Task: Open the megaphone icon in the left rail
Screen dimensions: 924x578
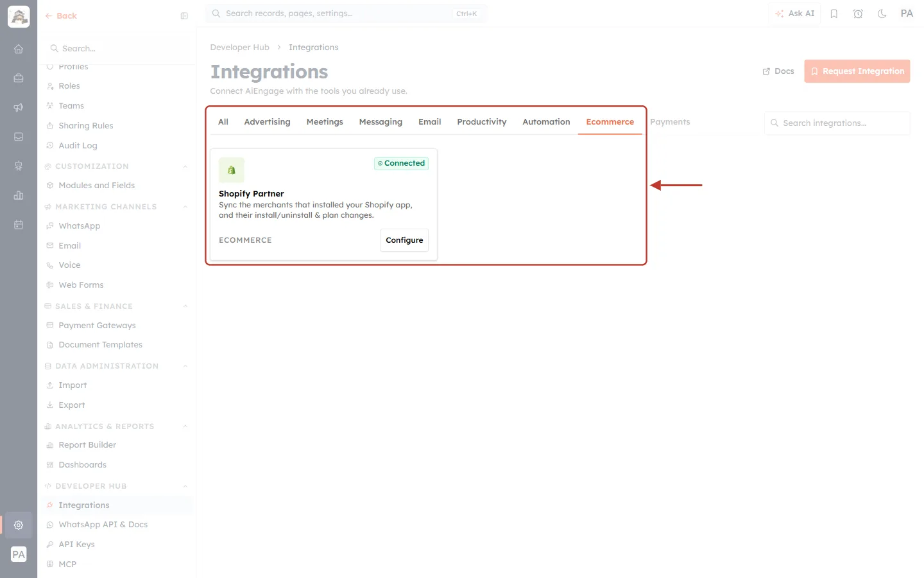Action: (x=19, y=107)
